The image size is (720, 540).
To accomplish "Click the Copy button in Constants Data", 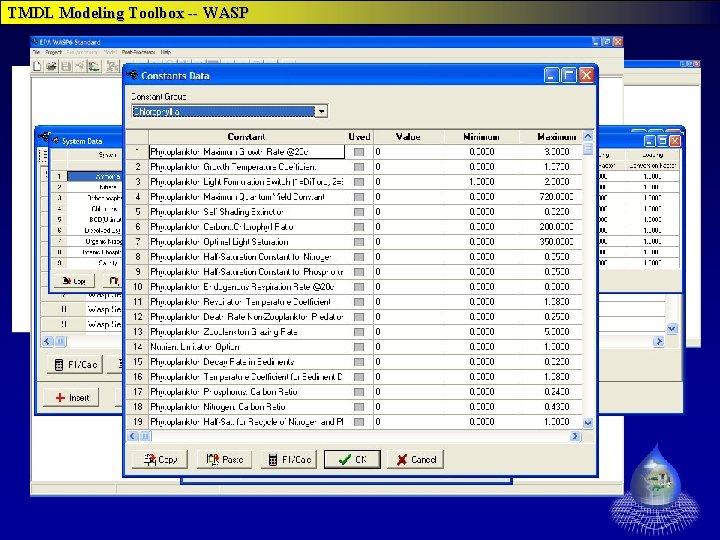I will pos(160,459).
